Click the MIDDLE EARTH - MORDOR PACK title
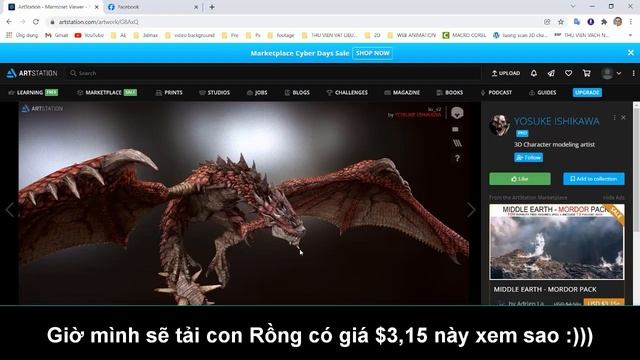Viewport: 640px width, 360px height. pos(545,289)
